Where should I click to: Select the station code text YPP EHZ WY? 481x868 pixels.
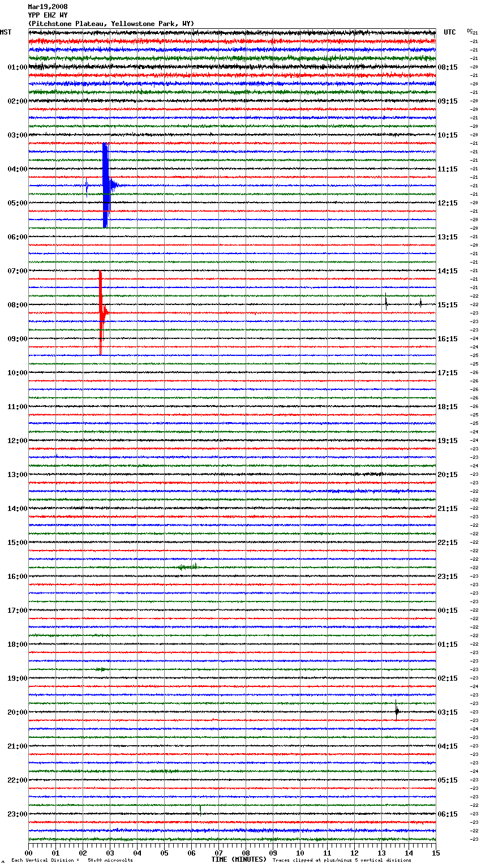(x=48, y=15)
